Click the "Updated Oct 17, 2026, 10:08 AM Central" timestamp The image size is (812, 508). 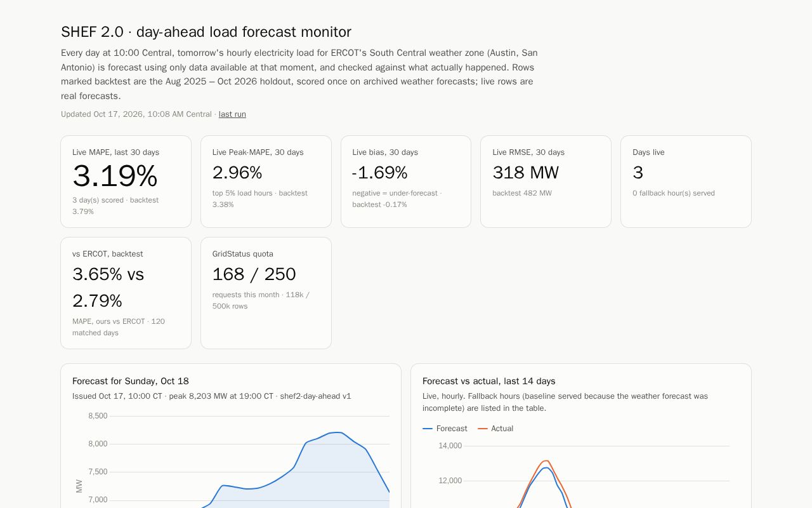[136, 114]
